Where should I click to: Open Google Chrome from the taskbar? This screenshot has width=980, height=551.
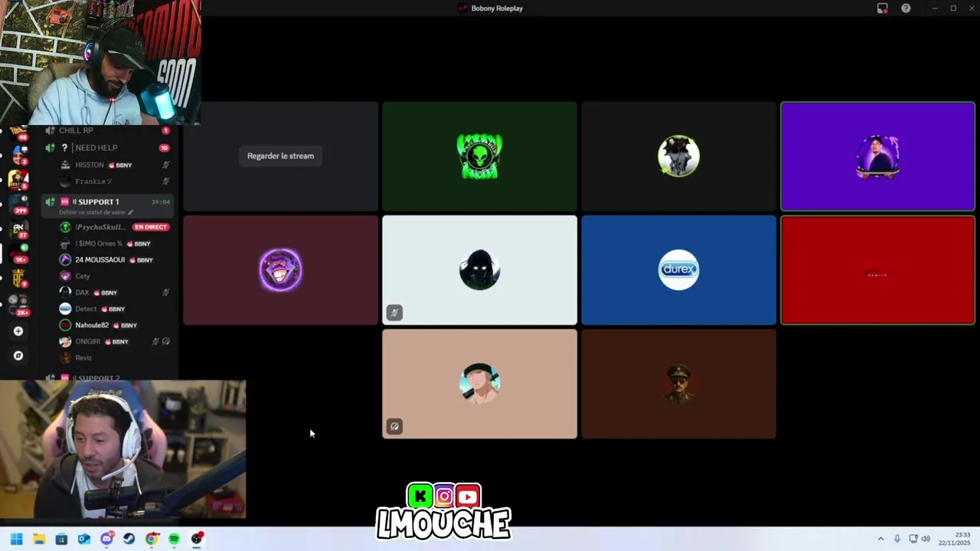coord(152,539)
